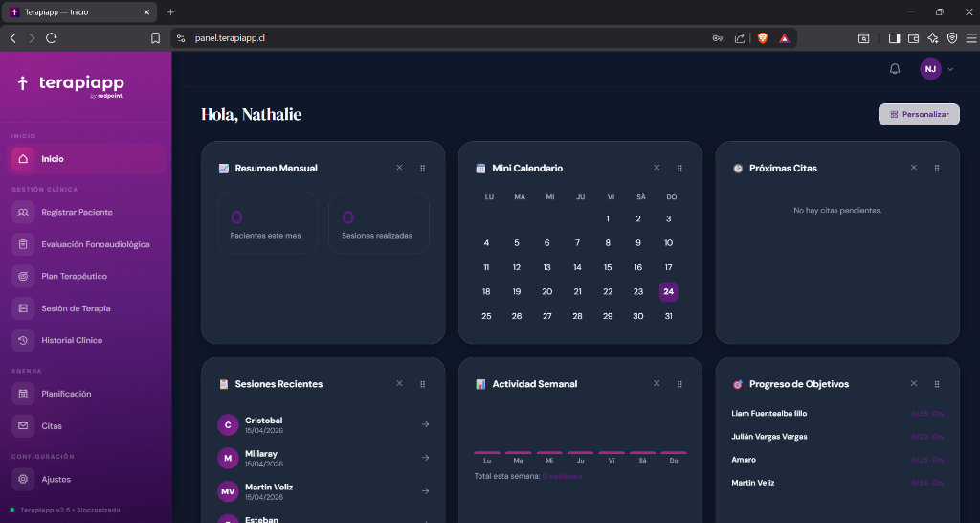Click the MV avatar for Martin Veliz
980x523 pixels.
[x=228, y=491]
